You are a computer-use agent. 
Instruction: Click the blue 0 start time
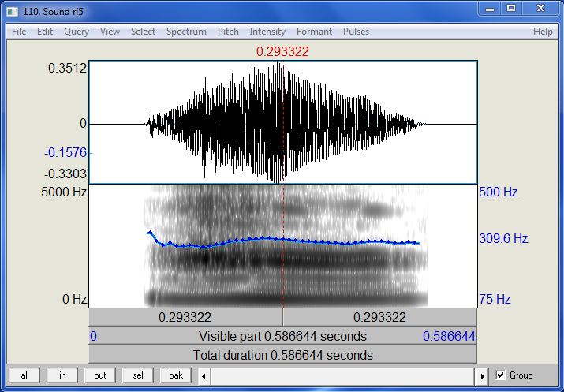(93, 336)
